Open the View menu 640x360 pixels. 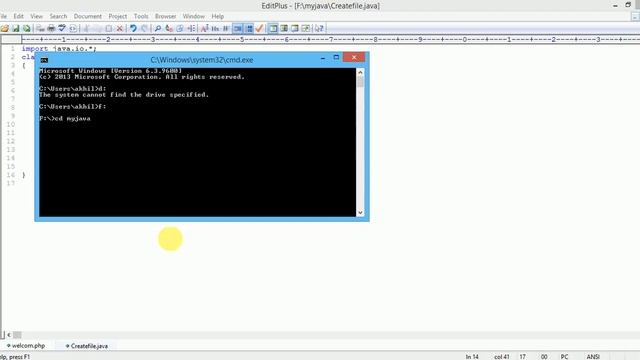tap(36, 16)
